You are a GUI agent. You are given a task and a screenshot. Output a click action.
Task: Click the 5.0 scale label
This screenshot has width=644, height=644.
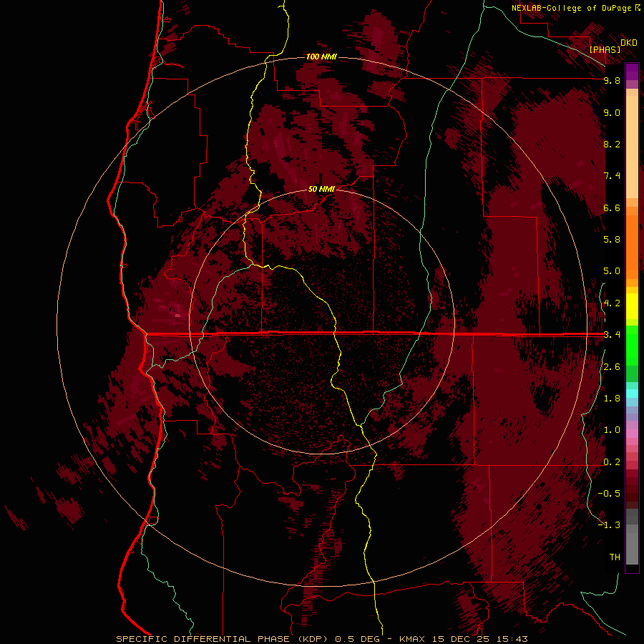(612, 271)
